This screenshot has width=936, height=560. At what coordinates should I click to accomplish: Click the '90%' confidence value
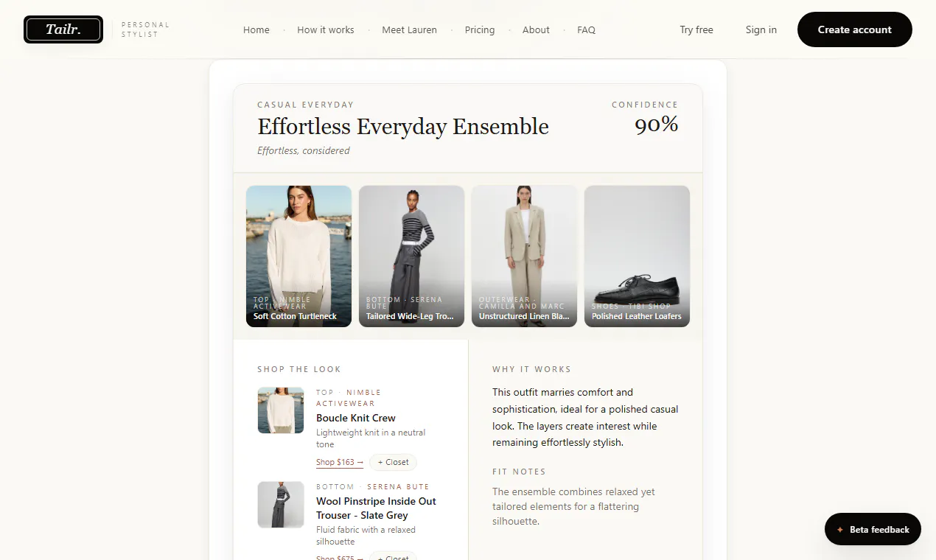656,125
